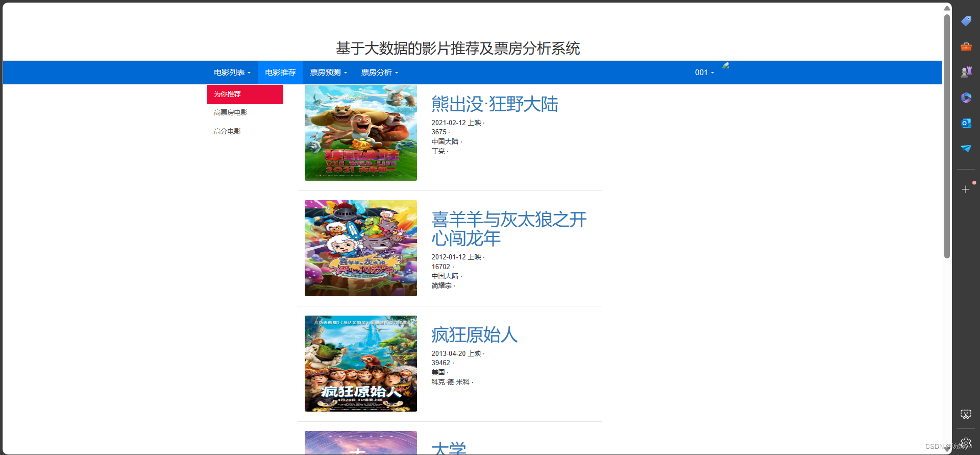Select 为你推荐 in the side menu
Viewport: 980px width, 455px height.
click(x=245, y=94)
